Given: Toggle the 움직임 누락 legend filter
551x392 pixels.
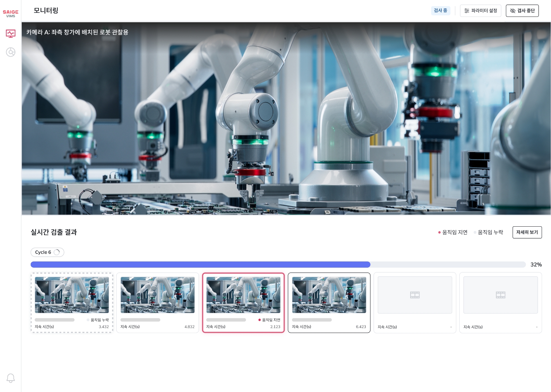Looking at the screenshot, I should click(x=488, y=233).
